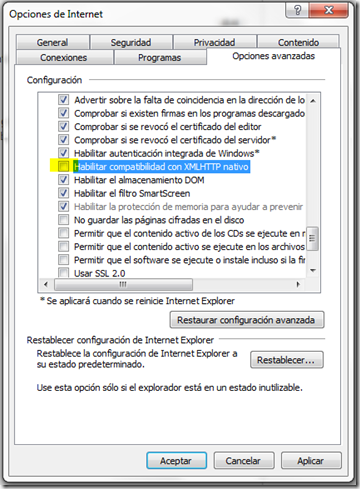Open the Seguridad tab

click(x=131, y=42)
